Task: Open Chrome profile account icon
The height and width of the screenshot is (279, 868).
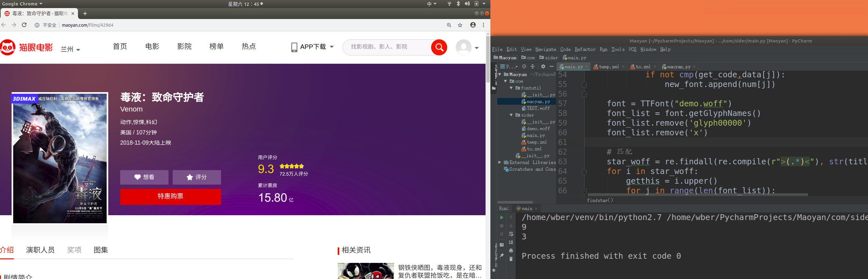Action: point(473,25)
